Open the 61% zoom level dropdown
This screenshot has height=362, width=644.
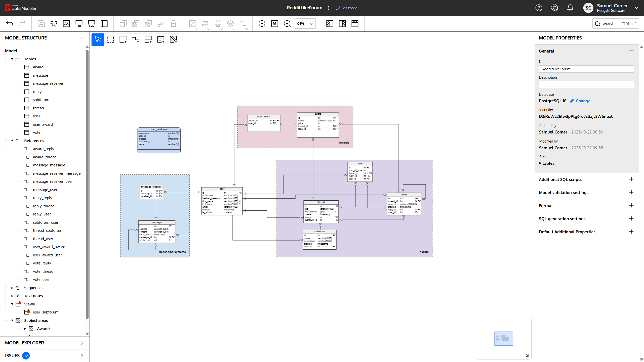(305, 24)
